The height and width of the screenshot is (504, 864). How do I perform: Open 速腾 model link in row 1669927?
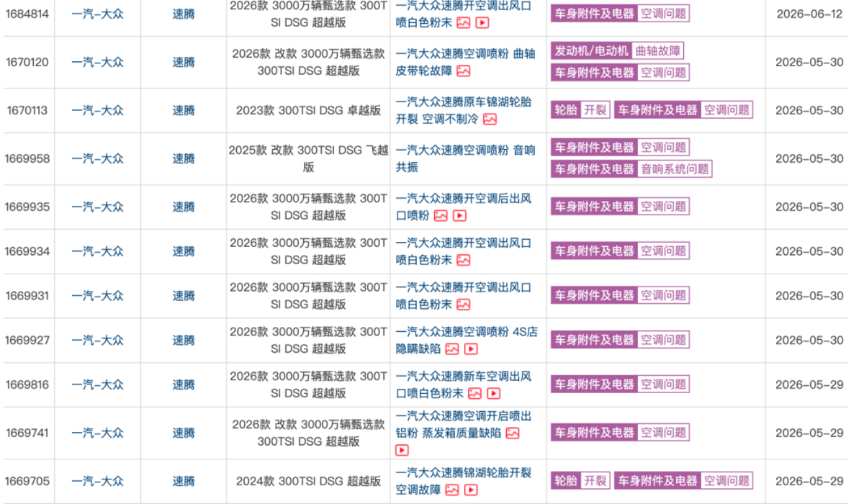[184, 340]
